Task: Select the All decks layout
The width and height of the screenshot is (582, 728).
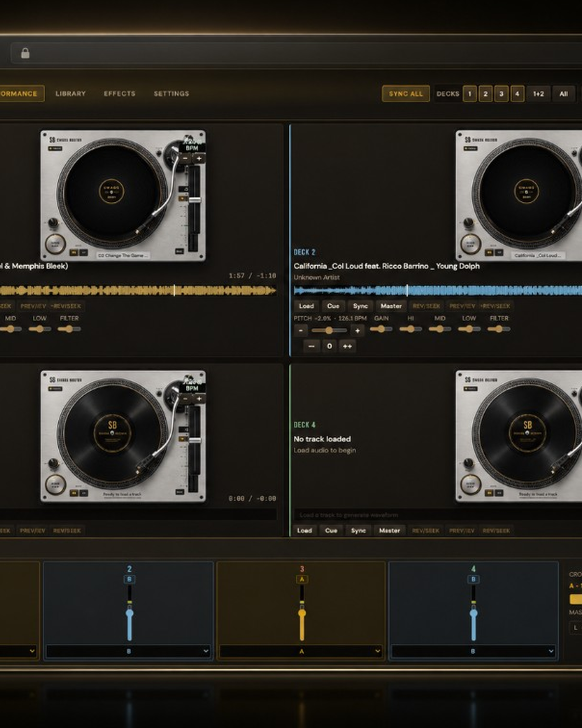Action: point(564,94)
